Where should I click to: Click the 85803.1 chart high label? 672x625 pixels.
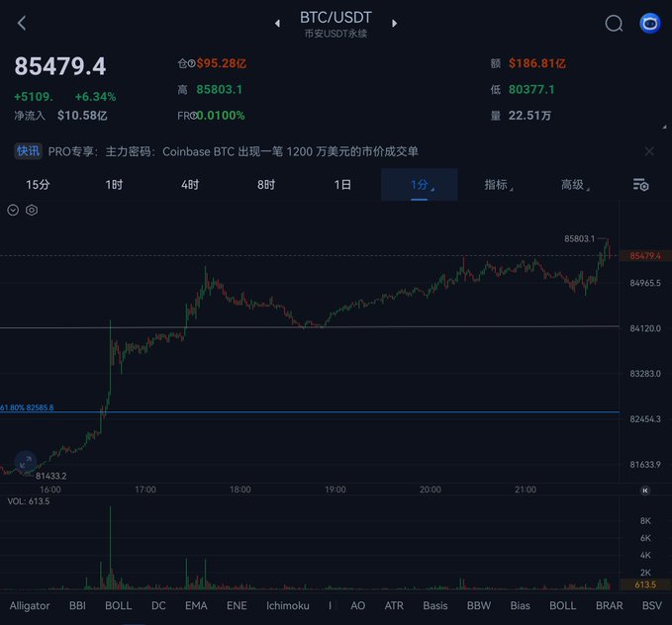click(579, 238)
